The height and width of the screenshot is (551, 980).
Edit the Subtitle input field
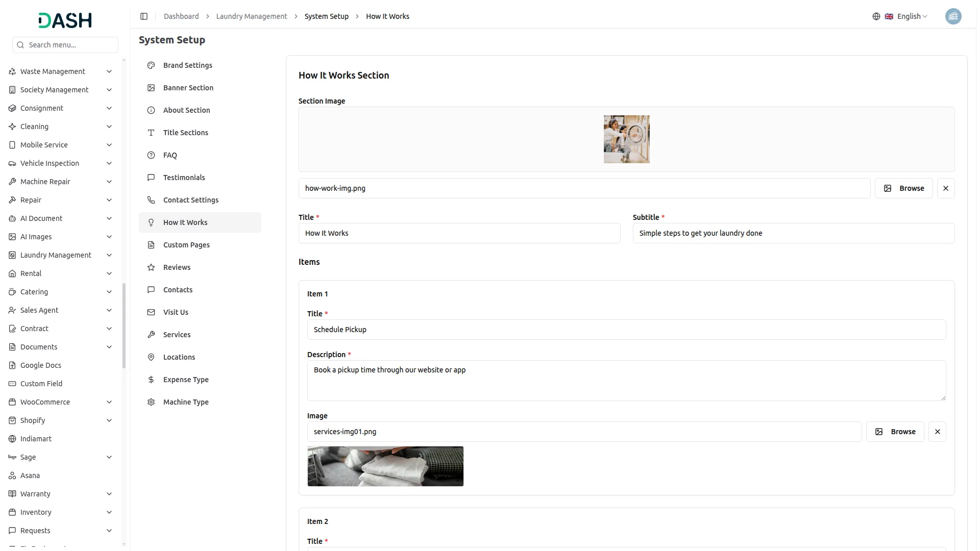click(794, 233)
